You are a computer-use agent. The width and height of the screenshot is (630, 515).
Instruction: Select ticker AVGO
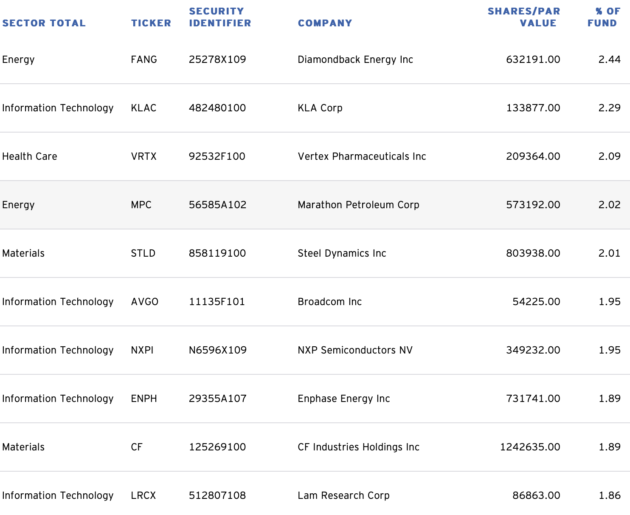click(x=145, y=302)
